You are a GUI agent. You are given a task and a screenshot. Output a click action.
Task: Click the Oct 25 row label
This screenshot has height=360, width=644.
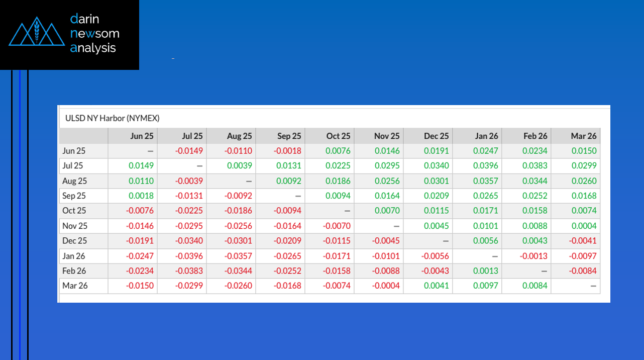coord(74,211)
